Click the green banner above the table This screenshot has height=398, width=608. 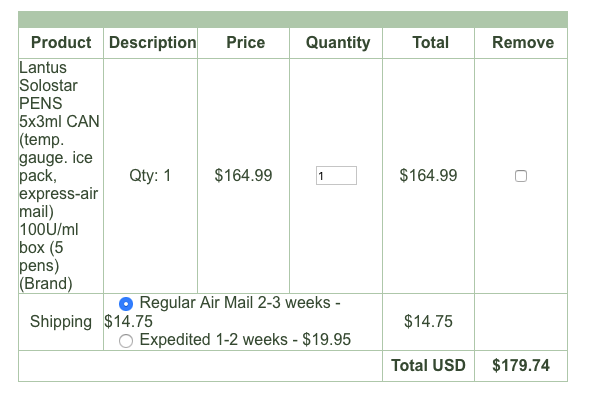click(x=293, y=19)
